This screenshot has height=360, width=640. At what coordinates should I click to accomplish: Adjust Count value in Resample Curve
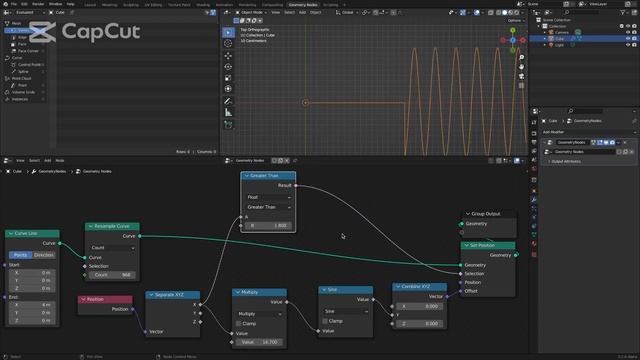[x=112, y=275]
